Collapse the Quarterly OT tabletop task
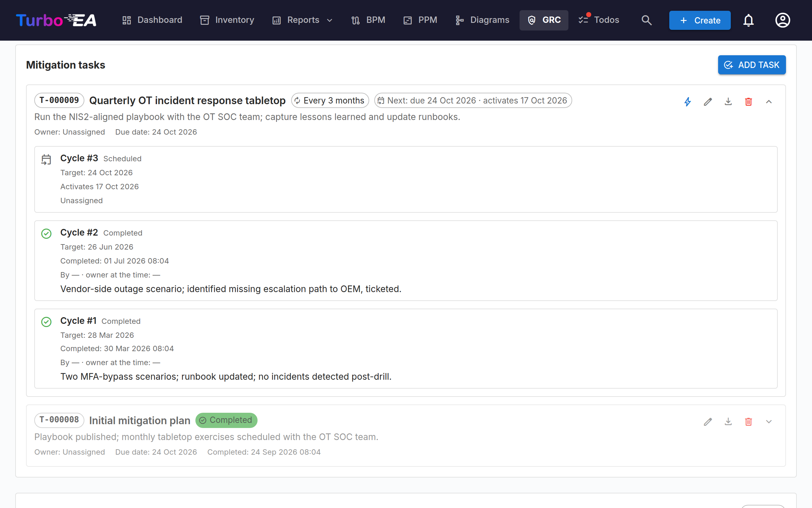 click(769, 102)
